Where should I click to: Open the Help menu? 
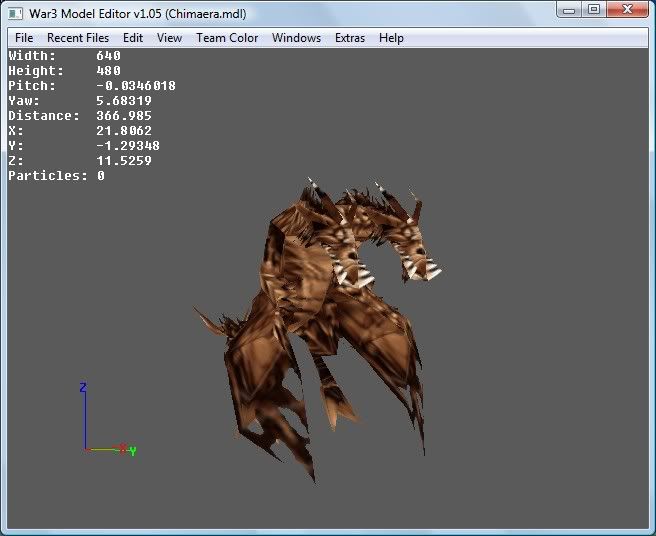coord(391,38)
